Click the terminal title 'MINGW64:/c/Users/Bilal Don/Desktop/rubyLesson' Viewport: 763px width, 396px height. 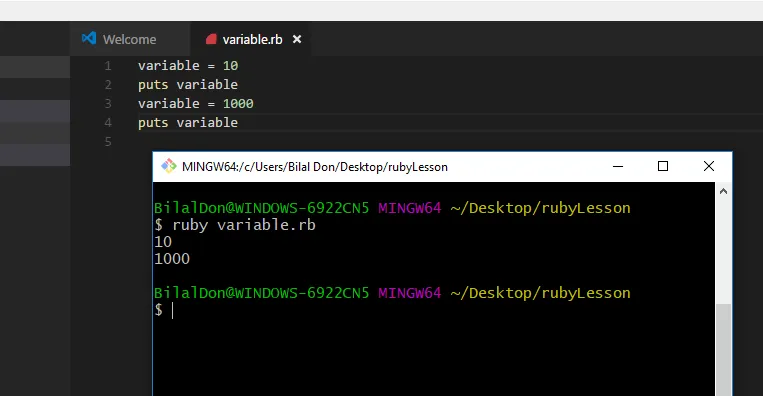click(315, 167)
